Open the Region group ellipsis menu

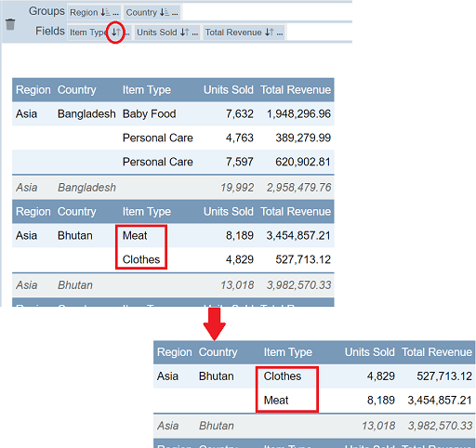click(x=115, y=14)
